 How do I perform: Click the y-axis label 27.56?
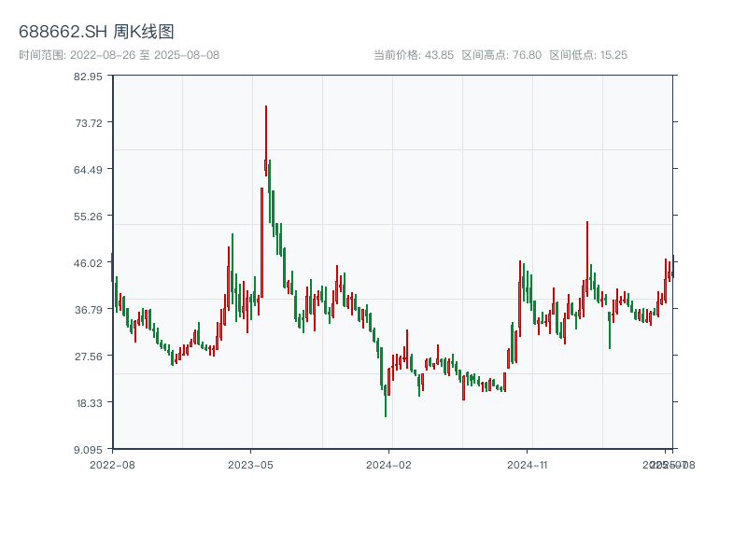pyautogui.click(x=89, y=357)
